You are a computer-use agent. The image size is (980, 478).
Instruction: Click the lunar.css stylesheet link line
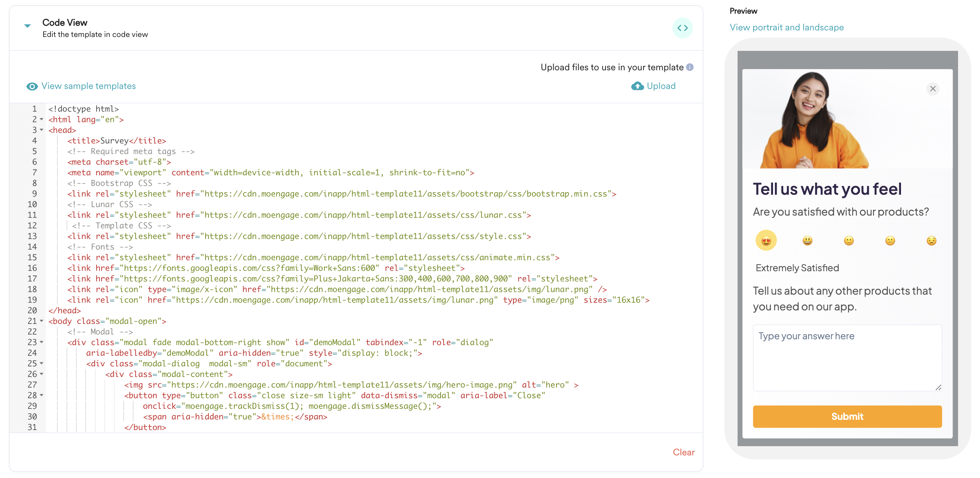299,215
